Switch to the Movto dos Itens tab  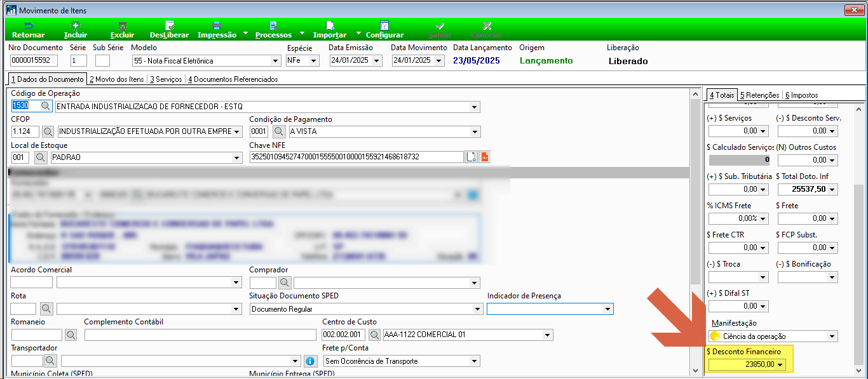(x=117, y=79)
